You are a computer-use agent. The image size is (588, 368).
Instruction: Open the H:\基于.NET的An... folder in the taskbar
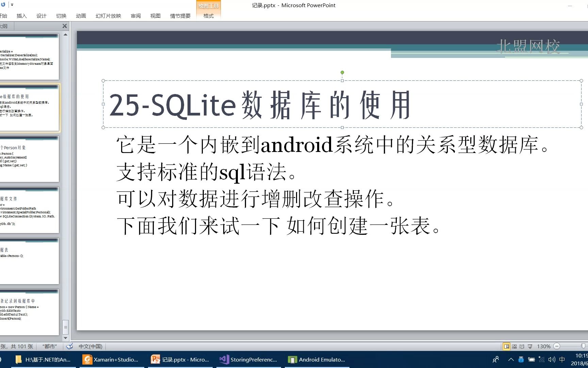pos(43,359)
